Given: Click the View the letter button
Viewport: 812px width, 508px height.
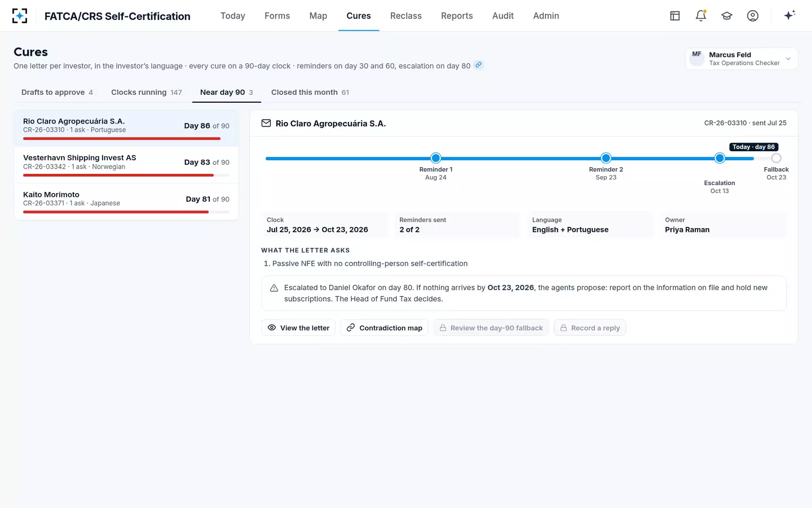Looking at the screenshot, I should (298, 328).
